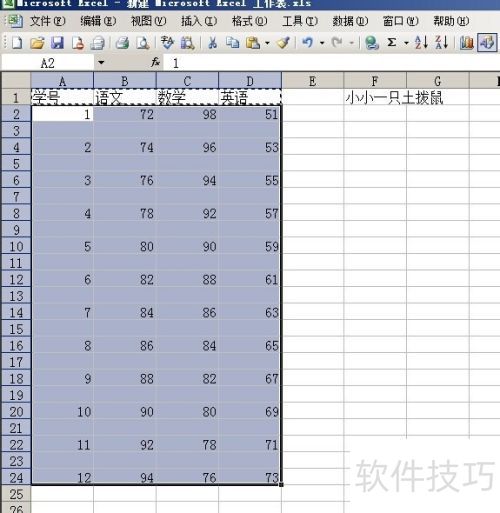This screenshot has height=513, width=500.
Task: Expand the Undo history dropdown arrow
Action: 322,43
